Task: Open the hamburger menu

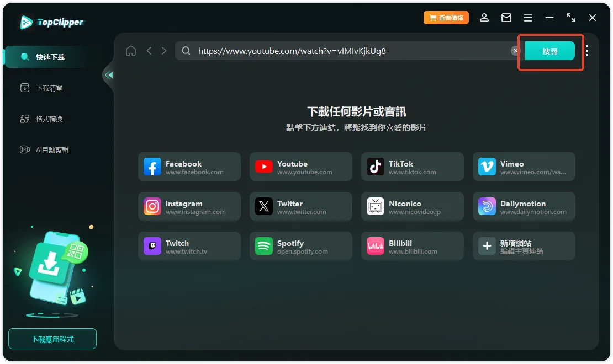Action: coord(528,18)
